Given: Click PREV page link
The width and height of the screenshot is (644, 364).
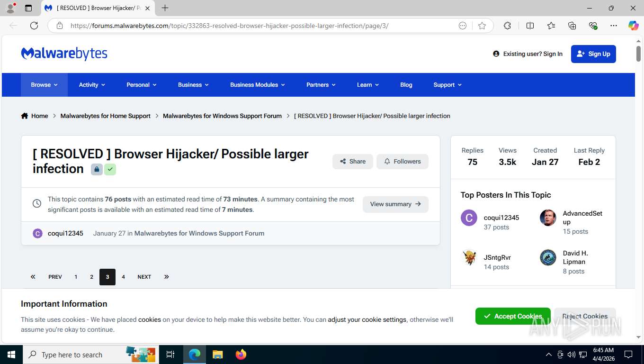Looking at the screenshot, I should tap(55, 277).
